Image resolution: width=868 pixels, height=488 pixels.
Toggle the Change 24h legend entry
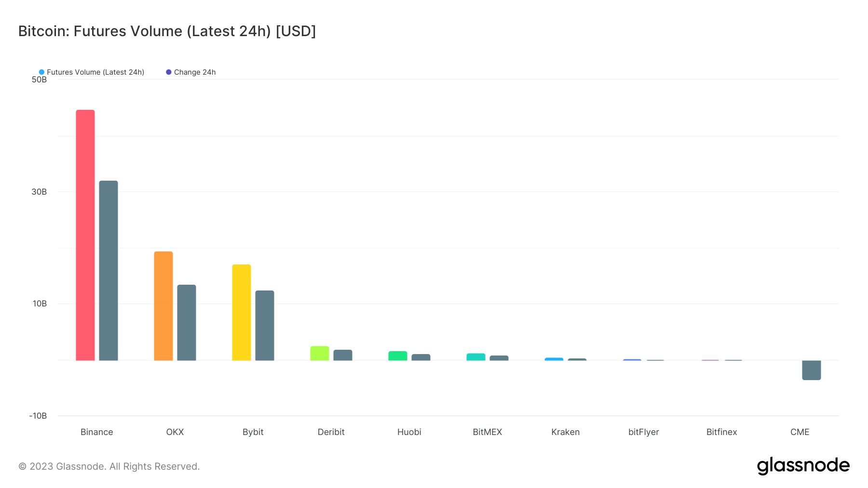coord(194,72)
